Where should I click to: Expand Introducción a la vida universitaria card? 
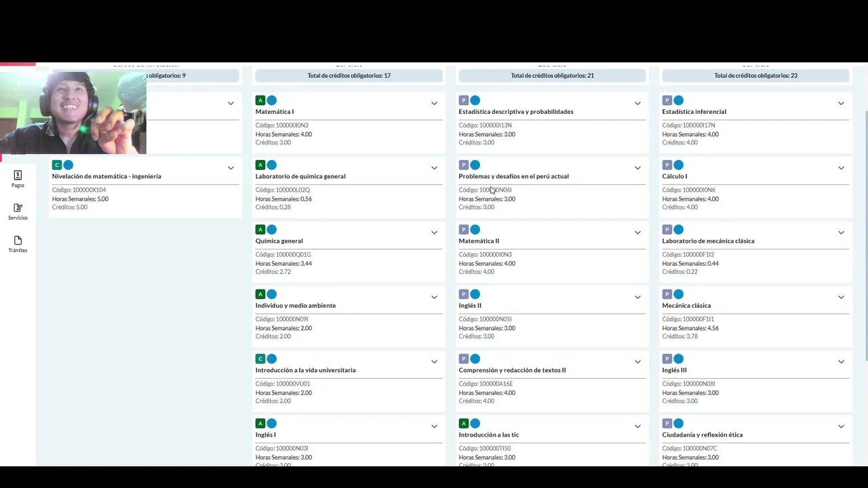coord(434,362)
